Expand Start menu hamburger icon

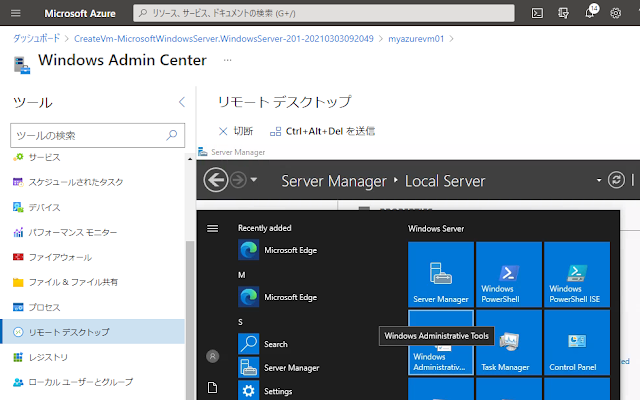(213, 228)
